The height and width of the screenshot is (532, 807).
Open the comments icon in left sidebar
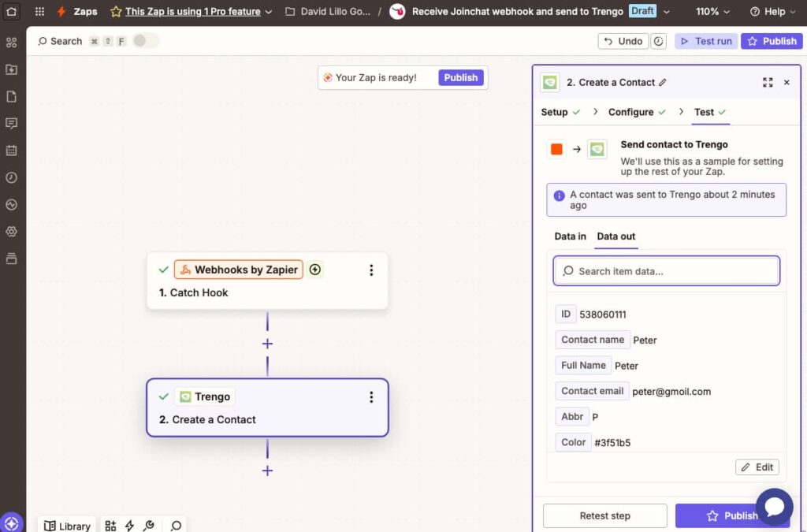[x=11, y=124]
